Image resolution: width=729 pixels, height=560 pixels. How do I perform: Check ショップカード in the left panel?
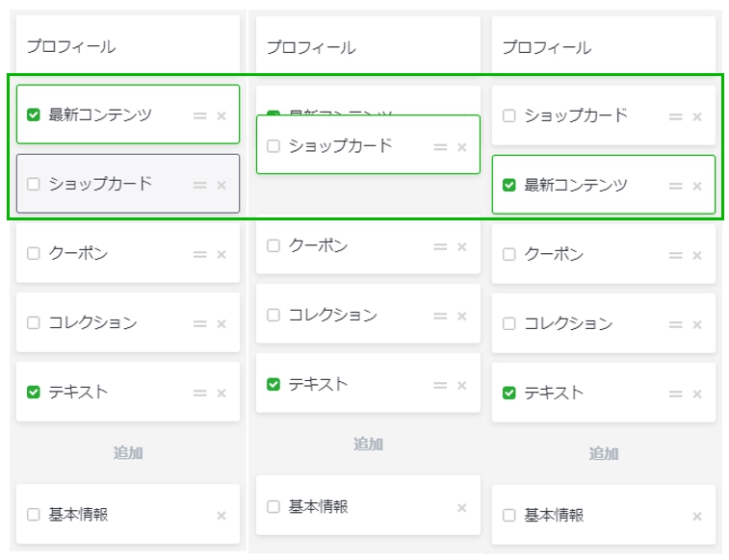[x=34, y=184]
